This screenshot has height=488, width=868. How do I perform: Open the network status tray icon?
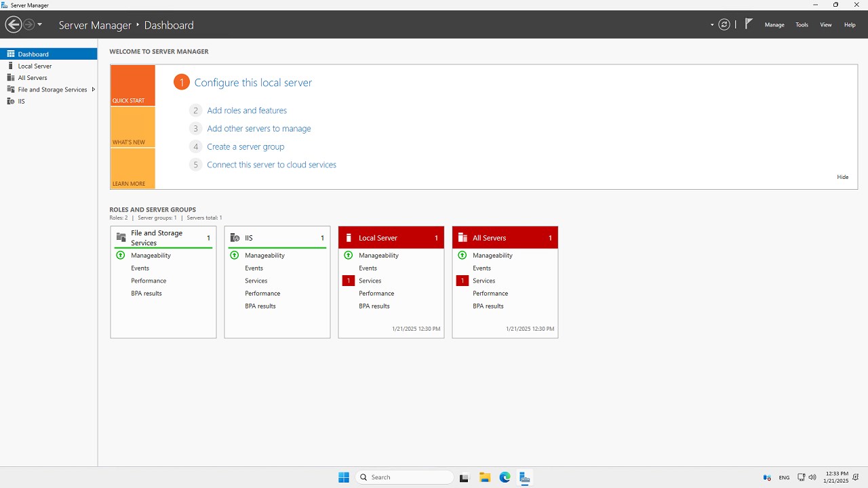801,477
